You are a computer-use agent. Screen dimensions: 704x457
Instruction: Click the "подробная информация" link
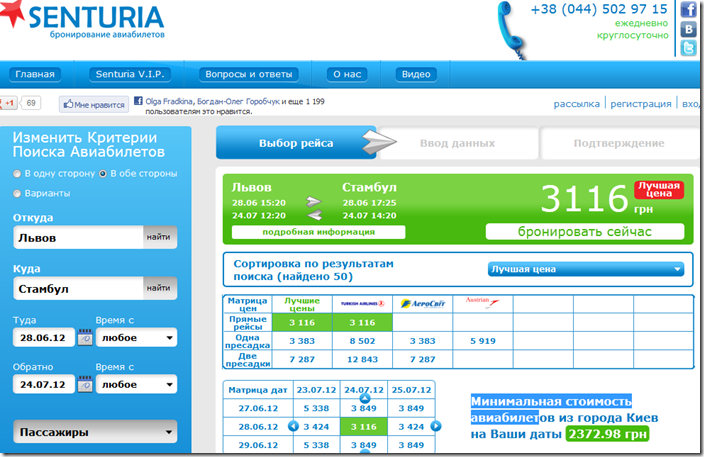(318, 232)
